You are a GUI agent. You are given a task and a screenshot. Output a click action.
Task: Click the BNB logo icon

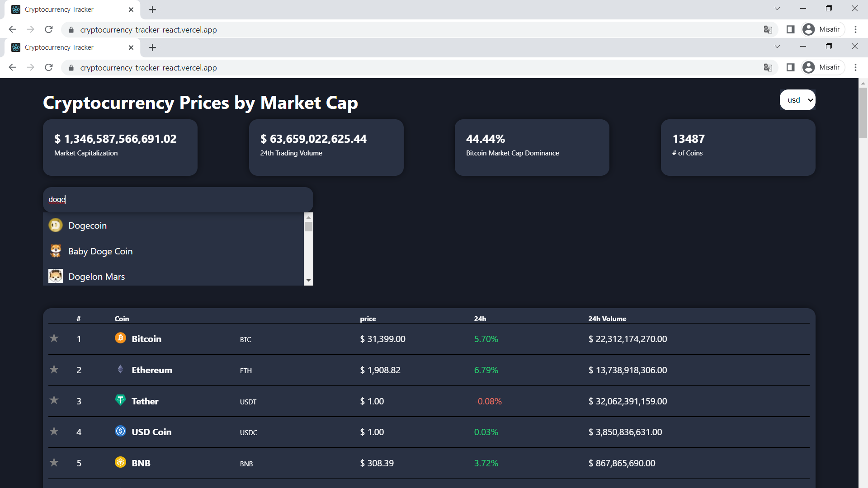click(120, 462)
